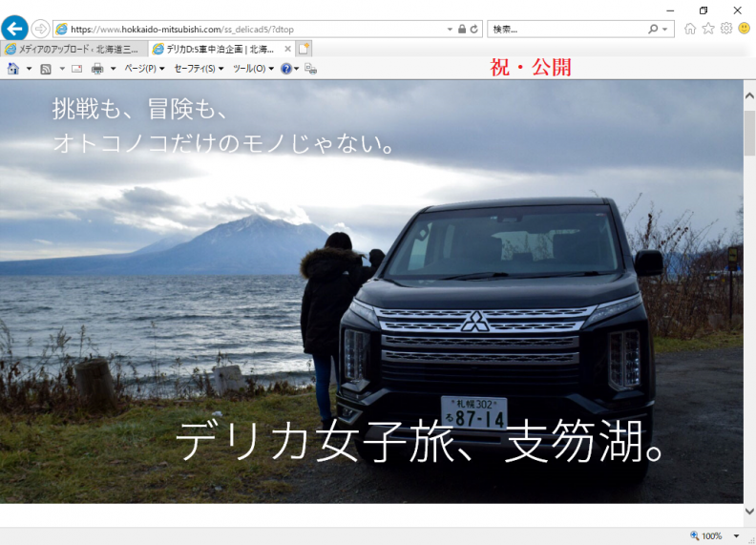Click the zoom magnifier icon in status bar
756x545 pixels.
[x=694, y=535]
